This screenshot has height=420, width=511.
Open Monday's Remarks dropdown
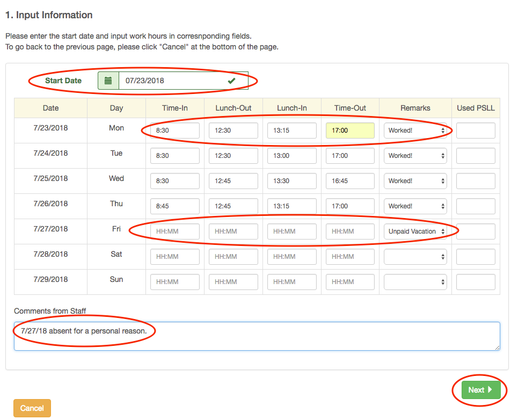tap(415, 131)
